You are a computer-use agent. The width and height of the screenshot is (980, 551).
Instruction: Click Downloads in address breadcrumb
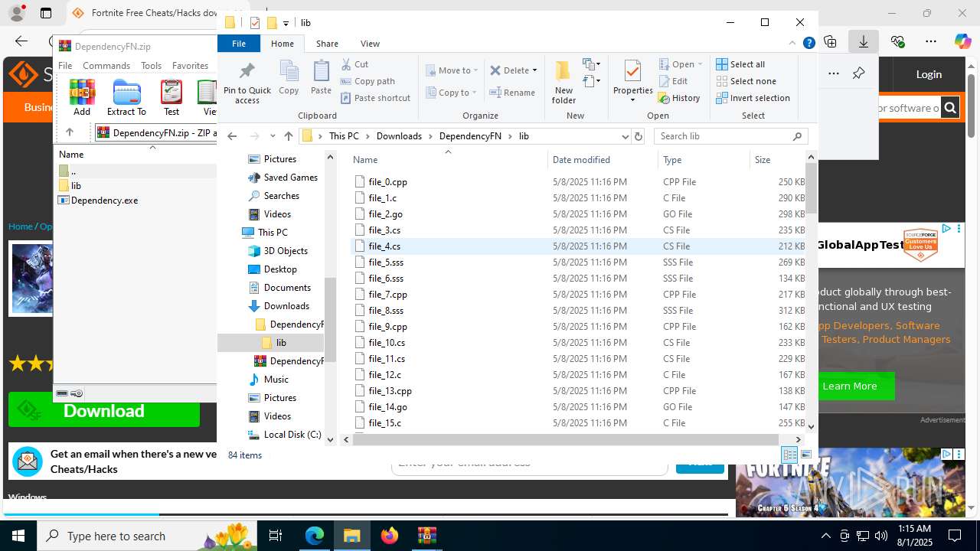click(x=399, y=136)
